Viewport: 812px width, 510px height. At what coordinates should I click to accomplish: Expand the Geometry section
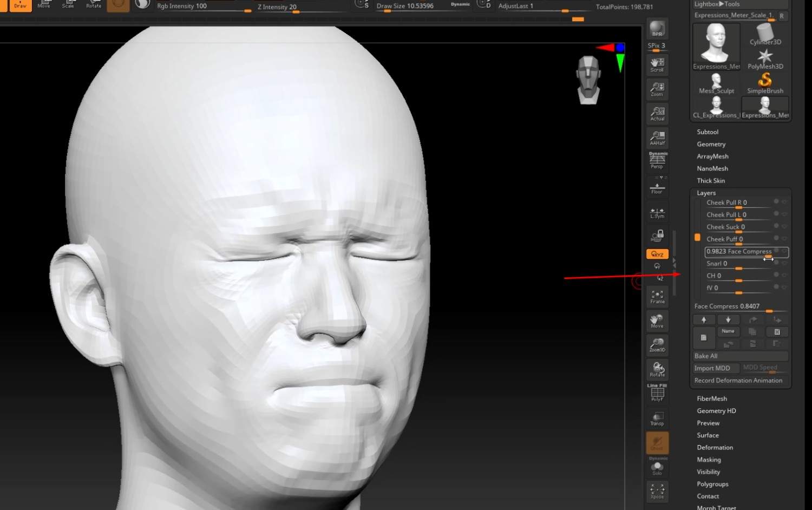click(x=711, y=145)
